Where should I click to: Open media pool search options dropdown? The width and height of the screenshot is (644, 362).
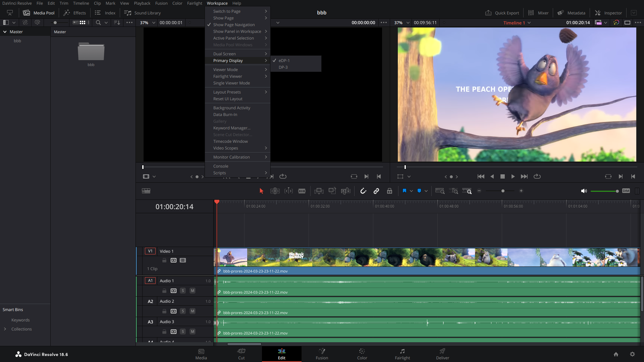(x=106, y=23)
